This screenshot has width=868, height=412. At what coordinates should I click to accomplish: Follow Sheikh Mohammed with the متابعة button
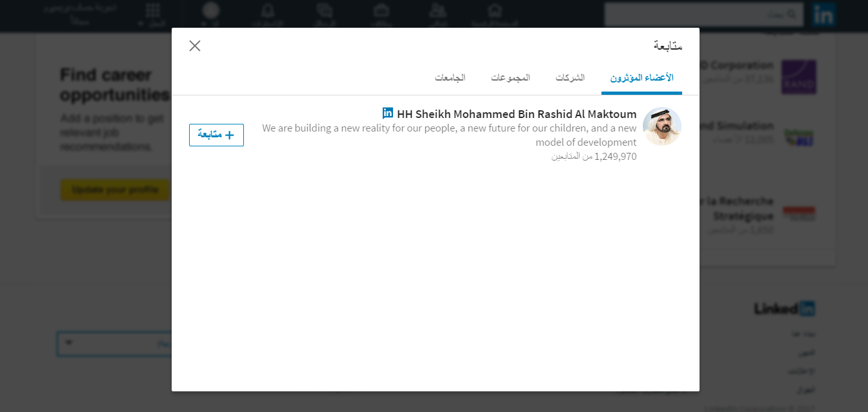[x=216, y=135]
